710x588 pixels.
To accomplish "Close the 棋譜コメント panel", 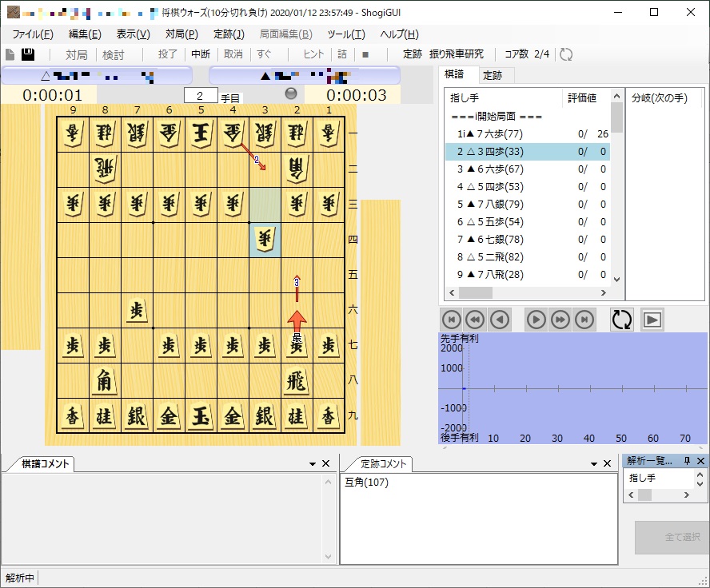I will pyautogui.click(x=325, y=463).
